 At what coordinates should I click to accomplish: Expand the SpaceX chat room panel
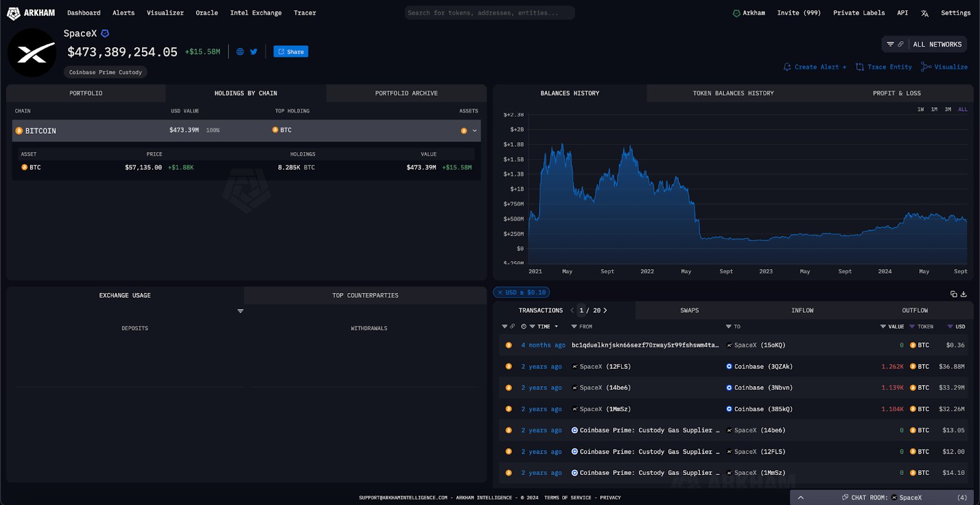pos(801,498)
